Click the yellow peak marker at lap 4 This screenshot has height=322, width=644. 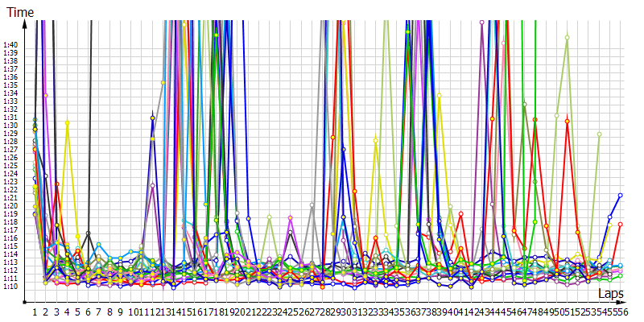point(68,122)
